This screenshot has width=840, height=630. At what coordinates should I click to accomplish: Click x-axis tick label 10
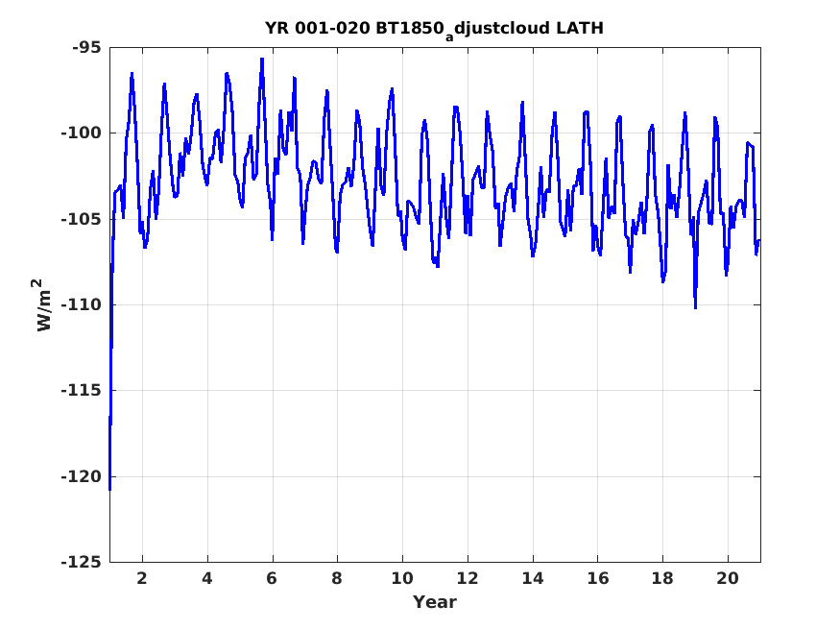click(402, 578)
